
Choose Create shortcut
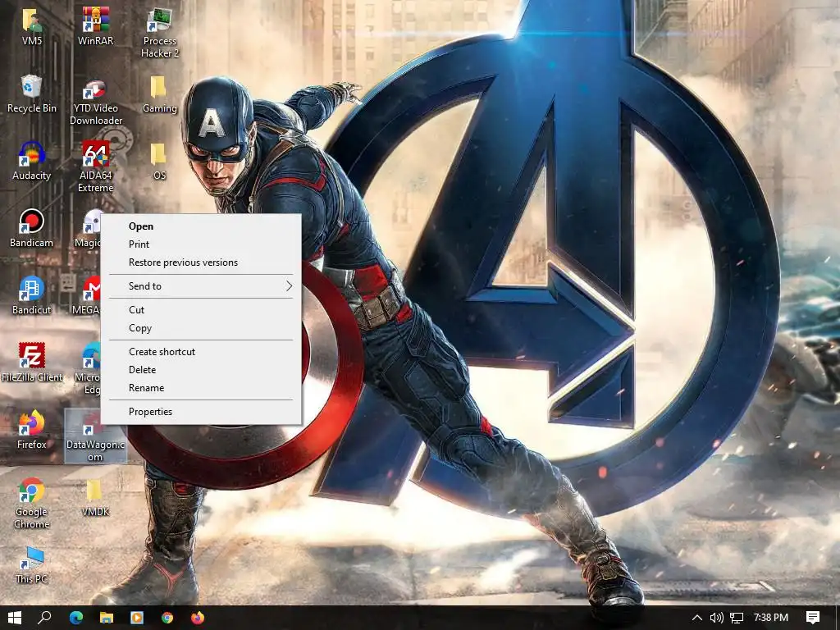tap(202, 351)
